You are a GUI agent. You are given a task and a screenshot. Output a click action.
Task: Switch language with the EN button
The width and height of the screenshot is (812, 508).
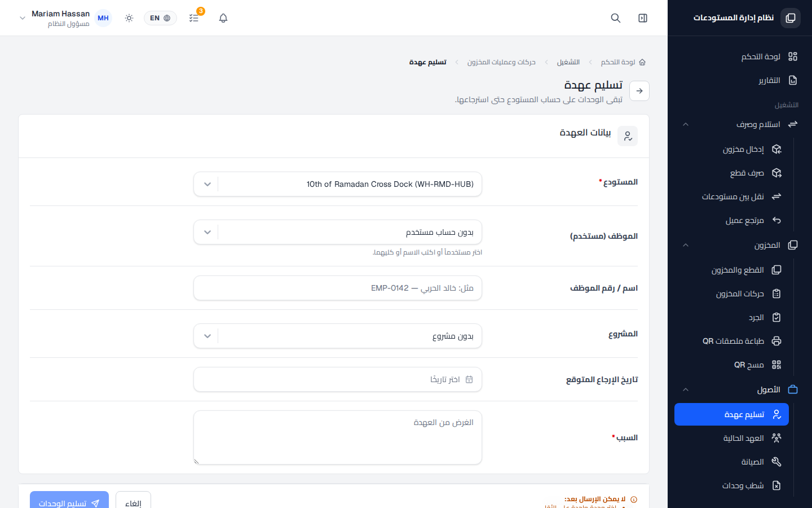click(x=160, y=18)
